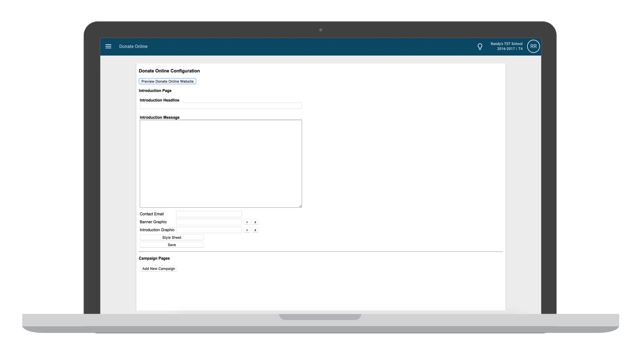This screenshot has height=351, width=644.
Task: Select the Contact Email input
Action: coord(209,214)
